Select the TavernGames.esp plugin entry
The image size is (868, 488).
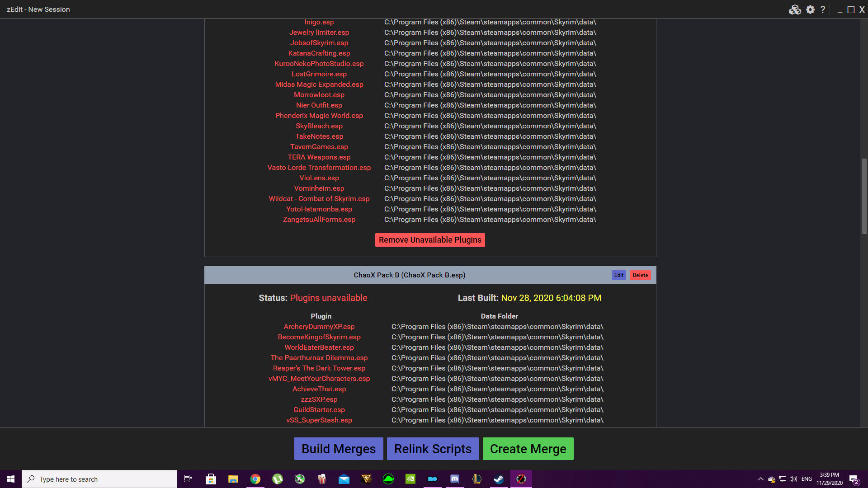[x=319, y=147]
